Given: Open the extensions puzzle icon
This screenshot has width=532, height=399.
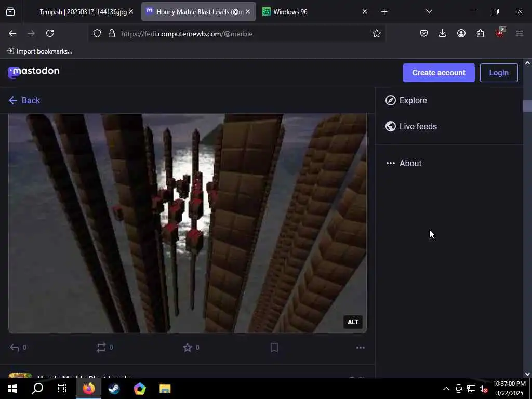Looking at the screenshot, I should point(480,33).
